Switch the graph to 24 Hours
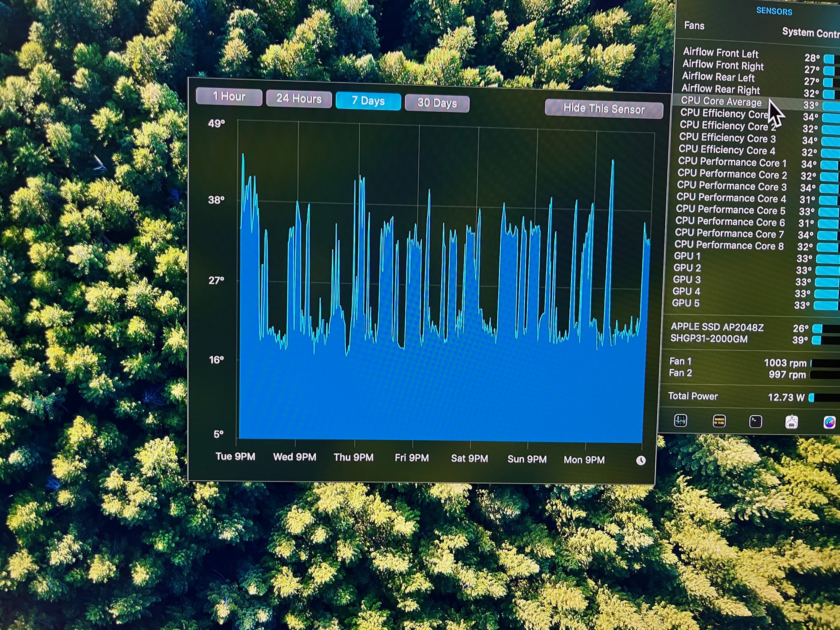 pos(299,99)
